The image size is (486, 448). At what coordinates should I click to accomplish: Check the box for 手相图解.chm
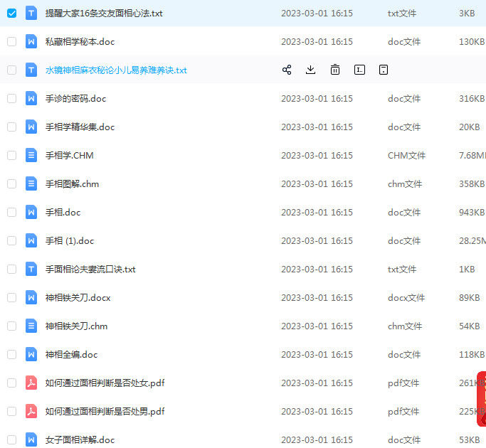11,183
